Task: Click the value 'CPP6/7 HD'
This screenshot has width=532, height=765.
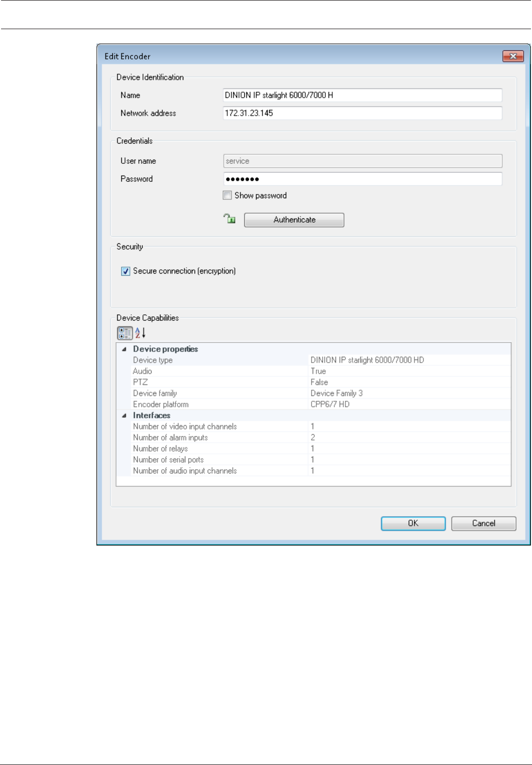Action: (330, 405)
